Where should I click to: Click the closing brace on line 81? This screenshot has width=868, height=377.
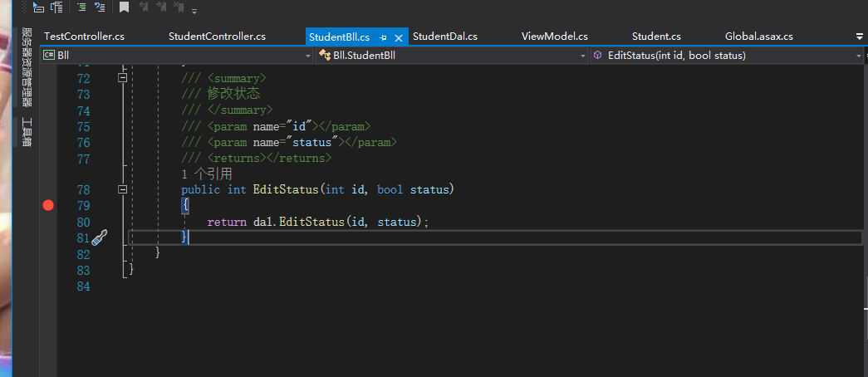pyautogui.click(x=185, y=237)
